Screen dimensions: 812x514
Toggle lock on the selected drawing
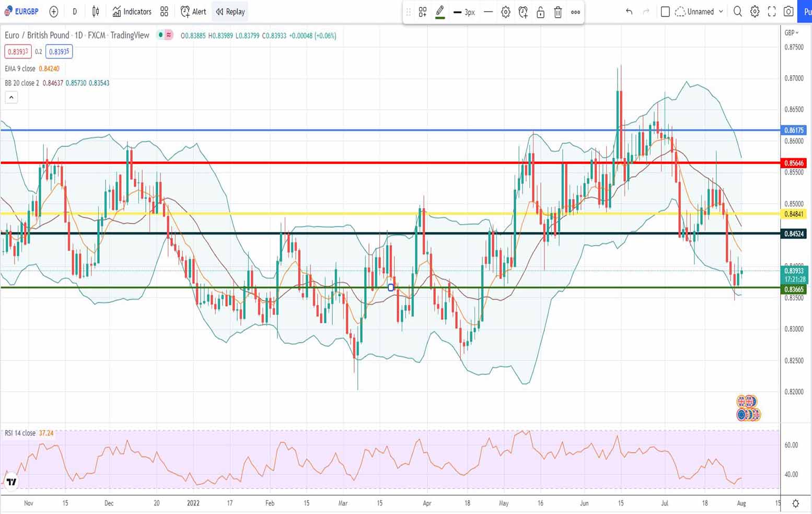pos(541,12)
